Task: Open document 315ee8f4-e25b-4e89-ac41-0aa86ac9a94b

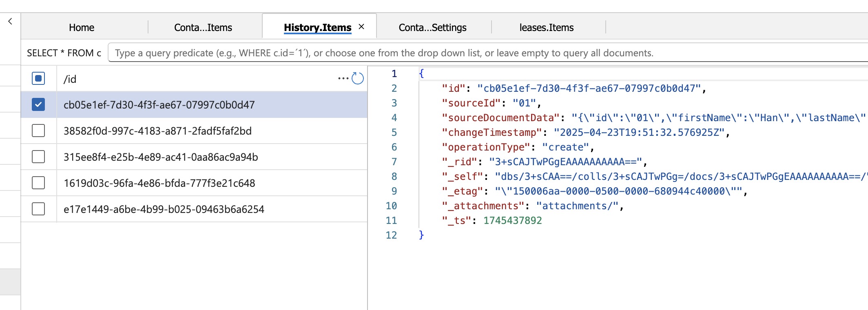Action: click(x=161, y=157)
